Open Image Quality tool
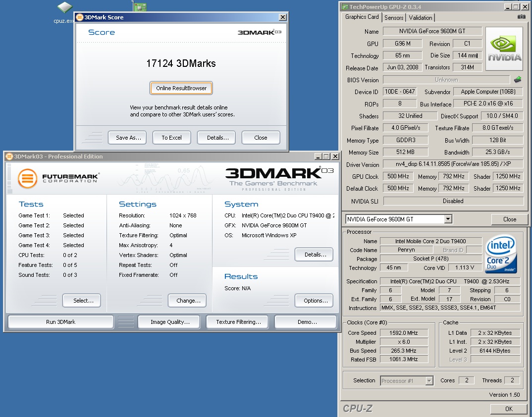Viewport: 532px width, 417px height. coord(169,322)
